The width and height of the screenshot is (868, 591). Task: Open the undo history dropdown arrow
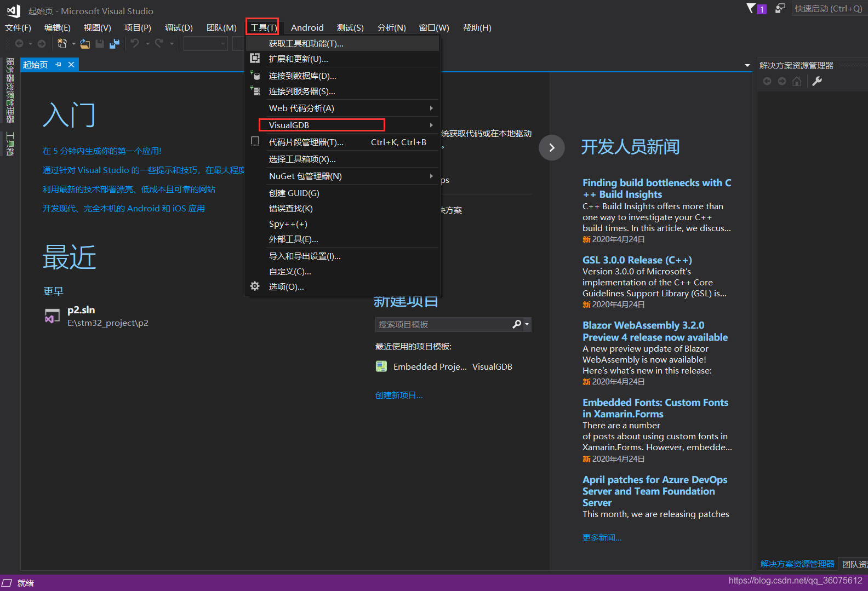point(147,44)
